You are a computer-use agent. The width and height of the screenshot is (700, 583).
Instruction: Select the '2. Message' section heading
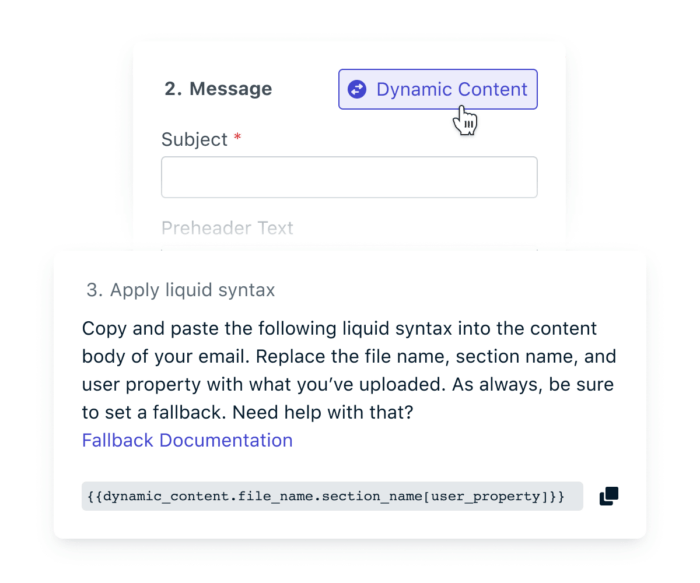(x=218, y=89)
